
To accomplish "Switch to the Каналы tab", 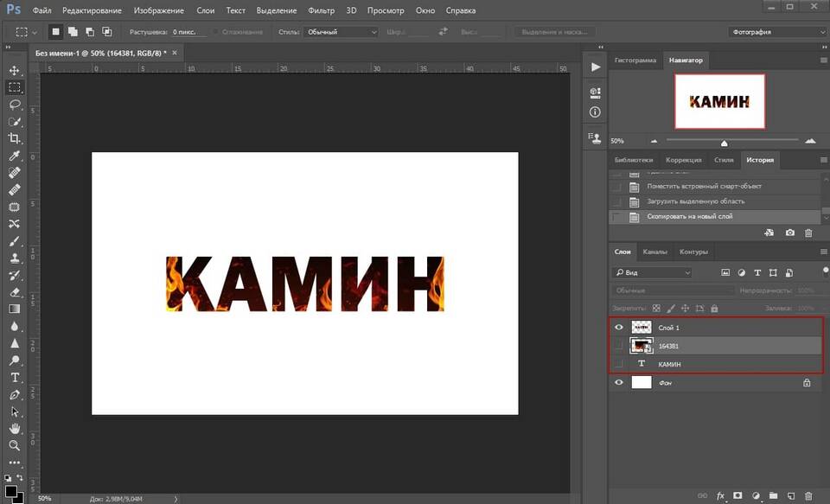I will (x=654, y=252).
